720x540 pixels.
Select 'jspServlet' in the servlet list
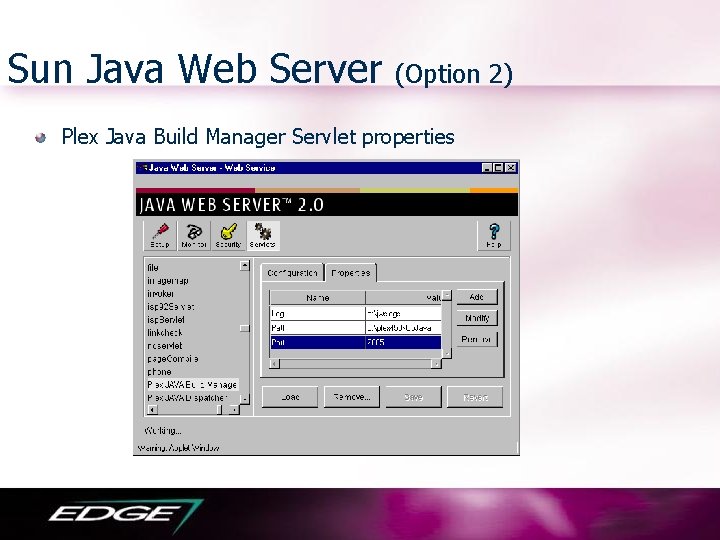pos(166,320)
